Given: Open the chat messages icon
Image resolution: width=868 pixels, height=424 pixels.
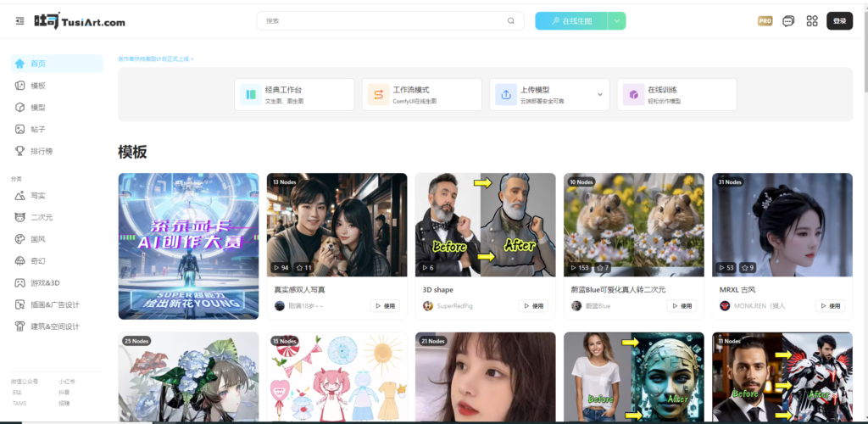Looking at the screenshot, I should click(x=788, y=21).
